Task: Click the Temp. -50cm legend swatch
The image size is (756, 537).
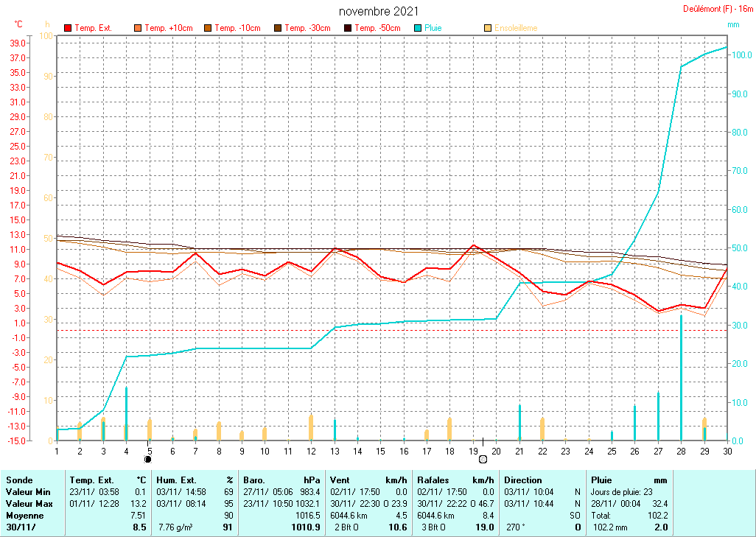Action: coord(348,28)
